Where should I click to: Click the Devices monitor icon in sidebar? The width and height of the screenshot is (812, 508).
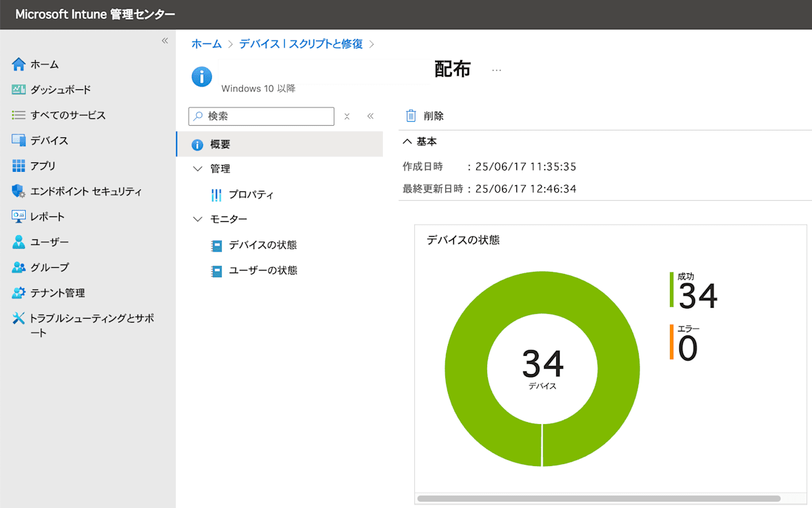point(18,141)
